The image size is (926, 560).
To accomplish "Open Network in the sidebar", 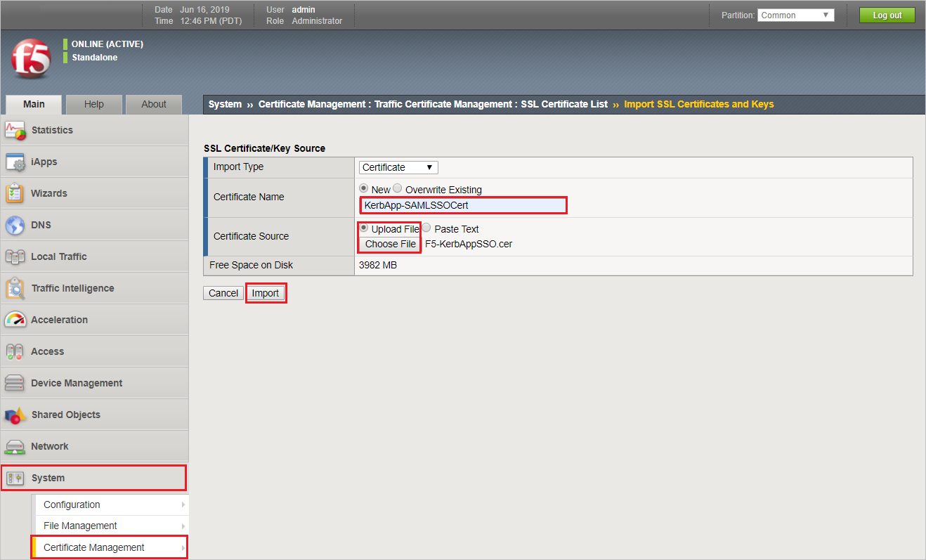I will tap(94, 446).
